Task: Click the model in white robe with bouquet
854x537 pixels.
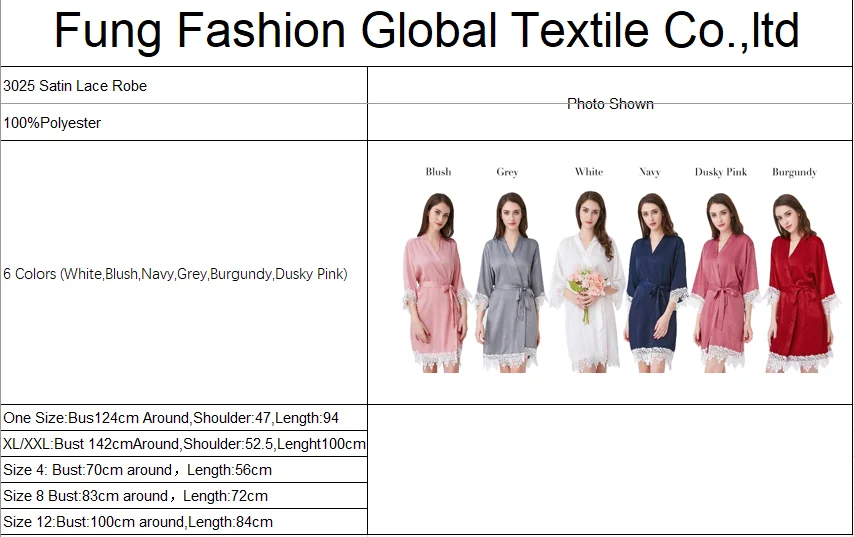Action: tap(588, 282)
